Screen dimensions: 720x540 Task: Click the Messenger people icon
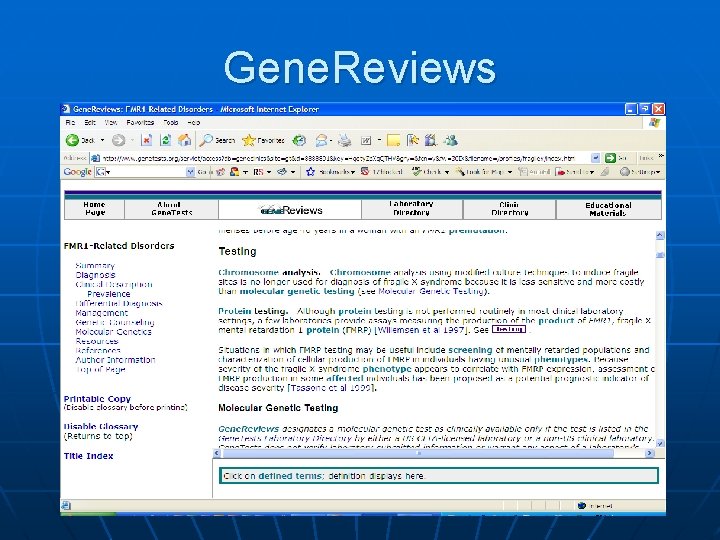click(450, 140)
